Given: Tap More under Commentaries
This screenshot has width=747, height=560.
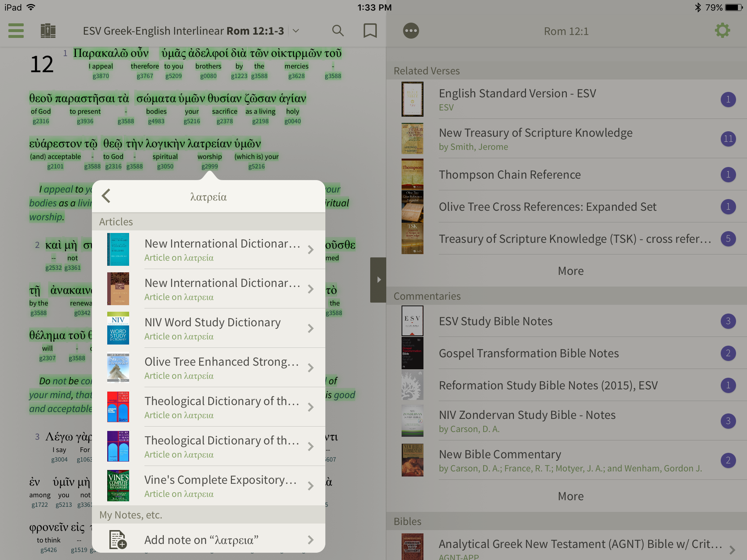Looking at the screenshot, I should (x=571, y=496).
